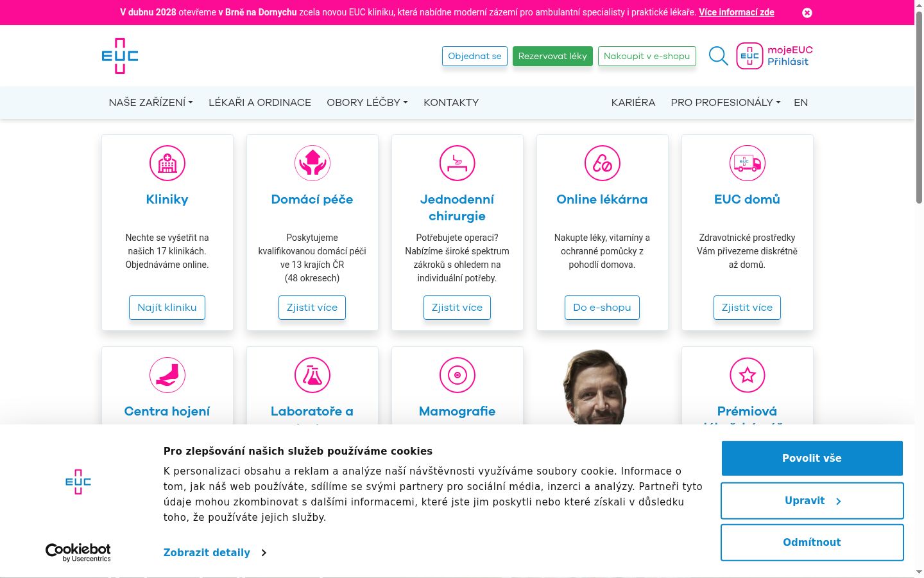Click the Najít kliniku button
This screenshot has width=924, height=578.
[167, 308]
